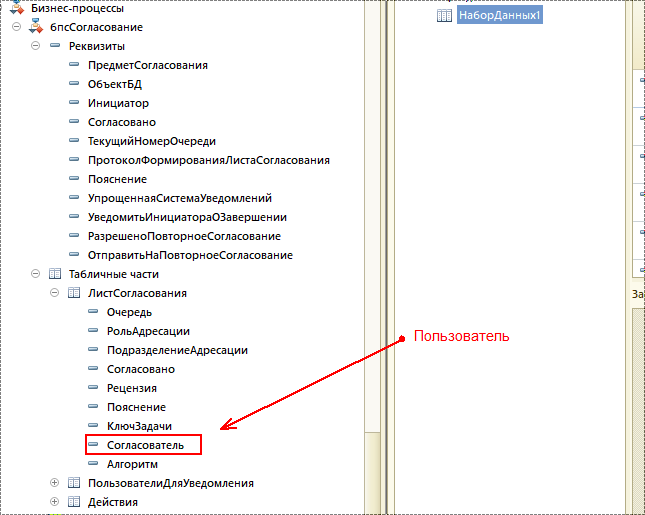Click the Реквизиты group icon
Viewport: 645px width, 515px height.
(x=55, y=45)
